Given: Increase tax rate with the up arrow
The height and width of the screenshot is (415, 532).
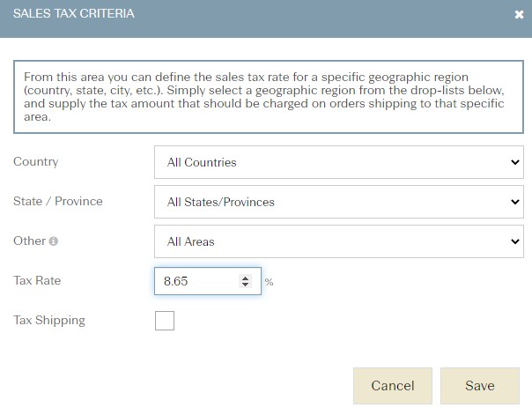Looking at the screenshot, I should (245, 278).
